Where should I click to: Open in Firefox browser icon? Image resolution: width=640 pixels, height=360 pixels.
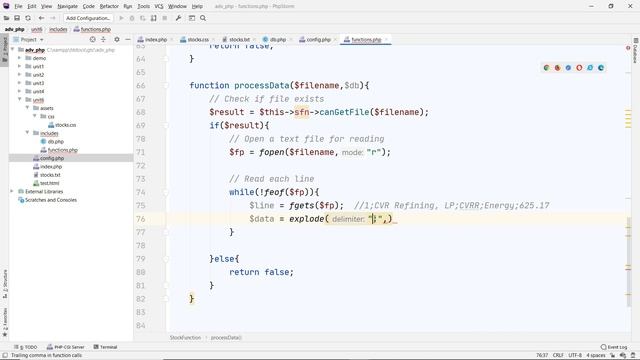tap(558, 68)
